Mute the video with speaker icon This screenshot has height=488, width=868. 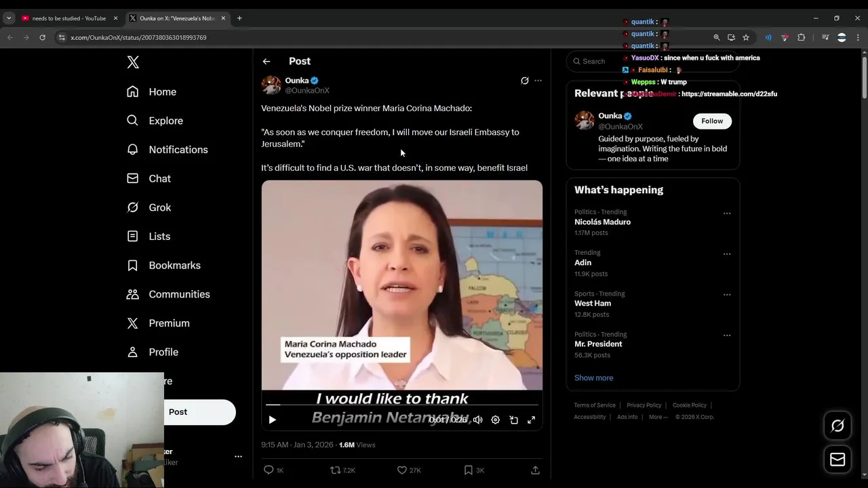[x=478, y=420]
